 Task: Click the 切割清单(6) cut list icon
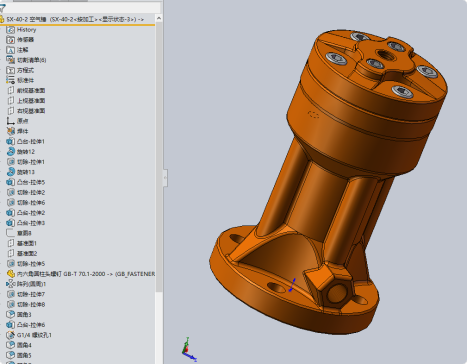[x=11, y=60]
